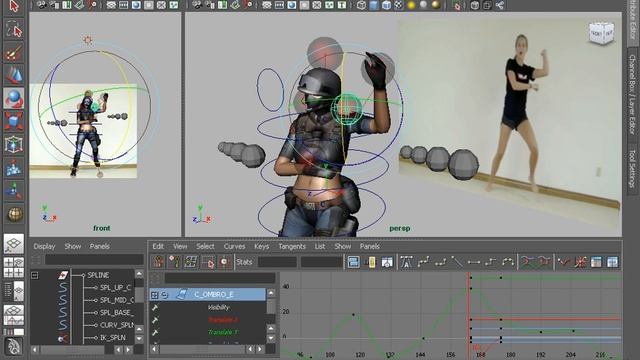Image resolution: width=640 pixels, height=360 pixels.
Task: Click the first Stats value input field
Action: 277,262
